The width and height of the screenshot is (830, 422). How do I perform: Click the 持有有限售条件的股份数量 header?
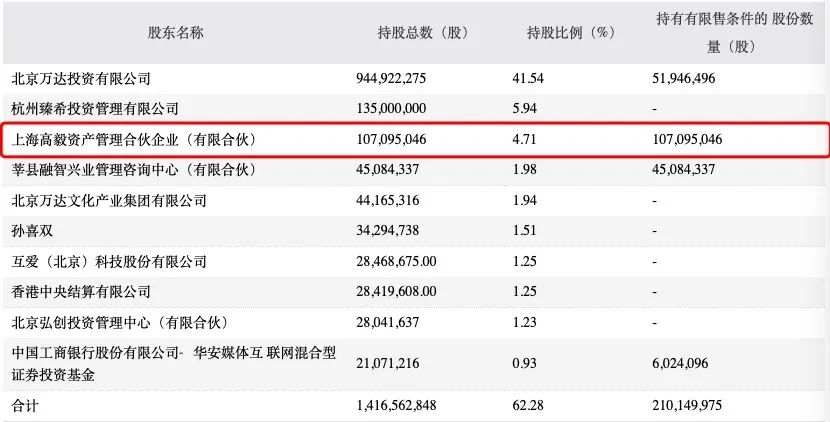click(x=734, y=33)
